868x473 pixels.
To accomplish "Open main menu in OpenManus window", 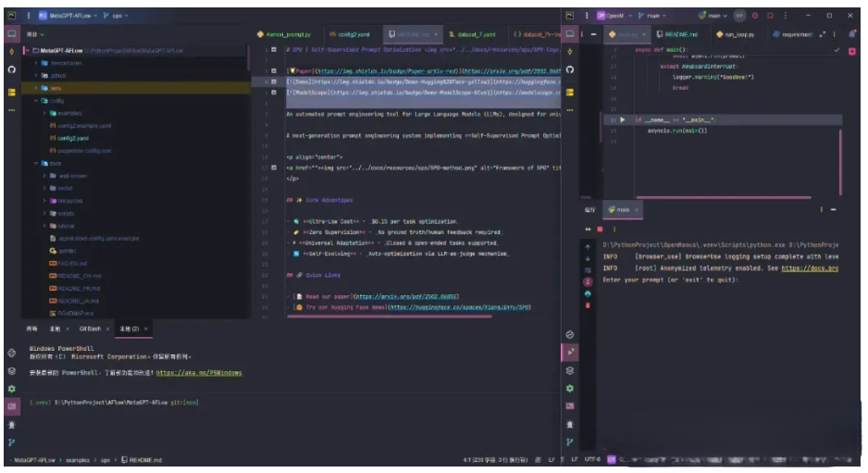I will (587, 16).
